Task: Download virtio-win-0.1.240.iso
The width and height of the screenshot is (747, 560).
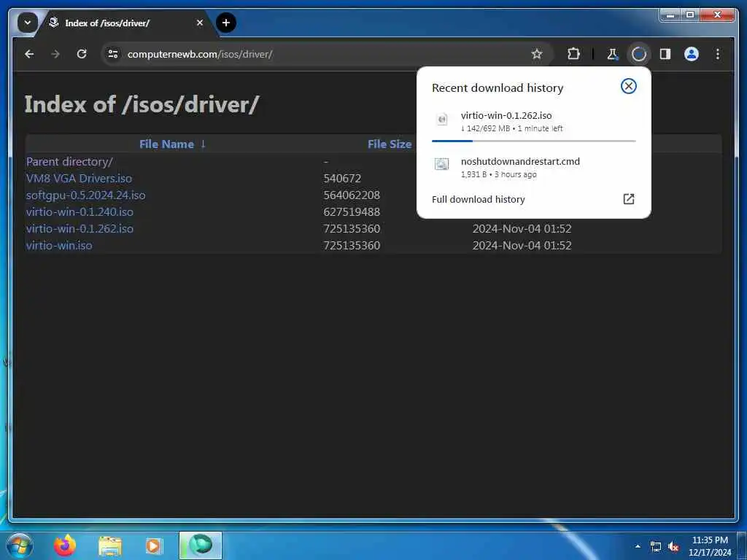Action: (80, 212)
